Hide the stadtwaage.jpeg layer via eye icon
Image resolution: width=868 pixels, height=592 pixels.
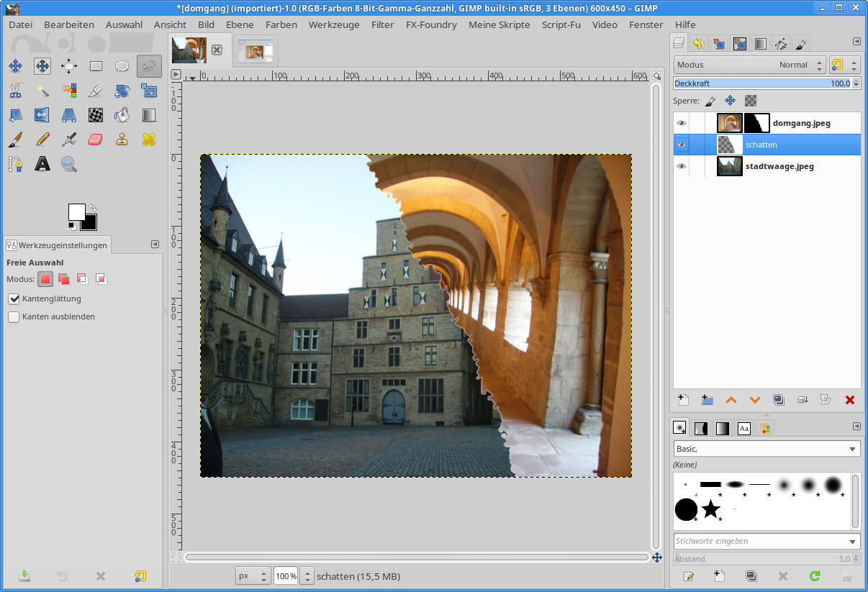682,166
